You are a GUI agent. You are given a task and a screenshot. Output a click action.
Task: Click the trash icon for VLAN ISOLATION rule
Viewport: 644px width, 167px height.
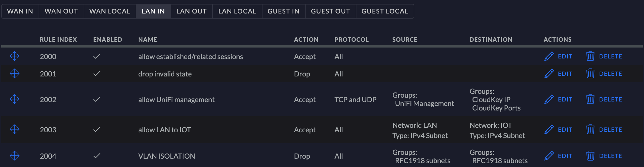[590, 156]
